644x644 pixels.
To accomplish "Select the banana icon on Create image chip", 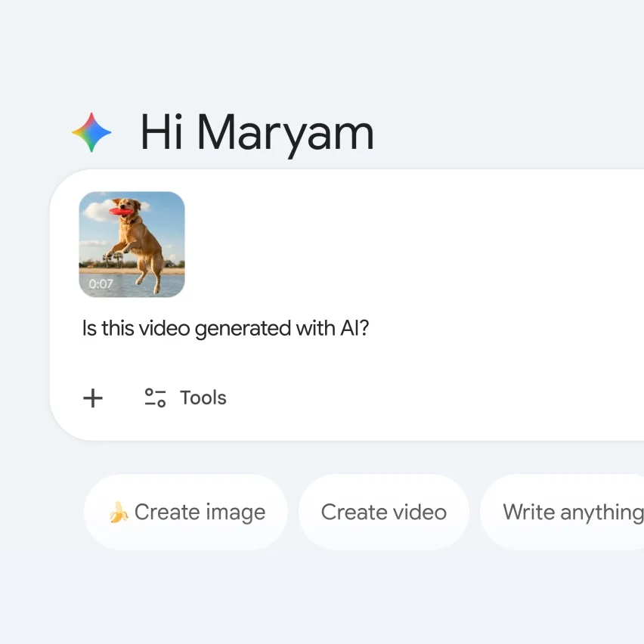I will (x=118, y=512).
